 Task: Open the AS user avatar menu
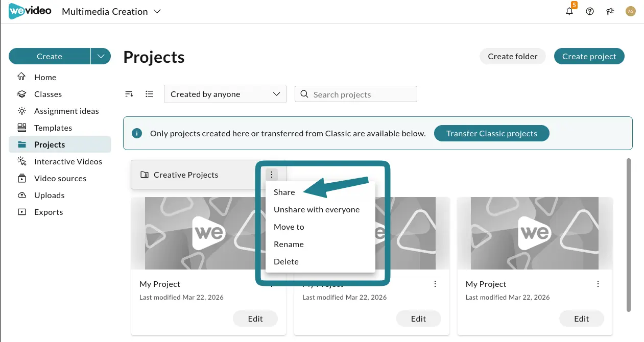[631, 11]
